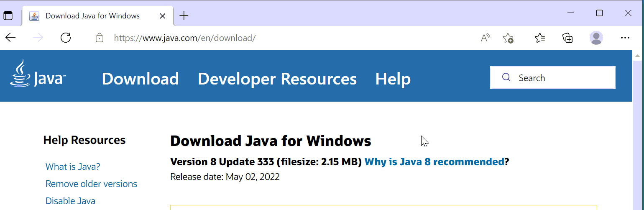This screenshot has width=644, height=210.
Task: Refresh the page with reload icon
Action: tap(66, 38)
